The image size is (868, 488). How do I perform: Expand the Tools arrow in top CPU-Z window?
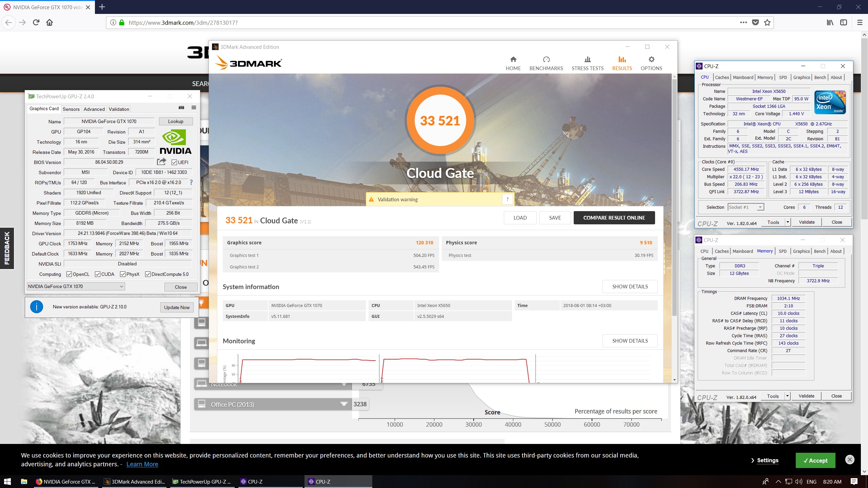pyautogui.click(x=788, y=222)
